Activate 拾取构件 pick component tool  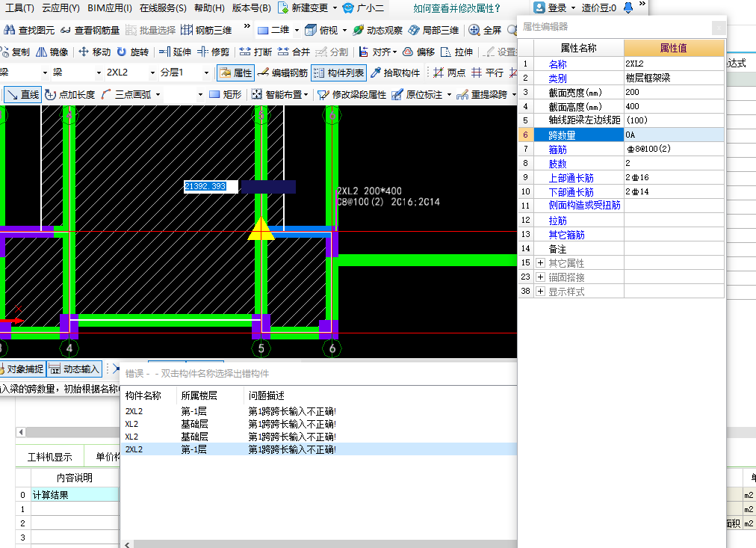tap(395, 73)
